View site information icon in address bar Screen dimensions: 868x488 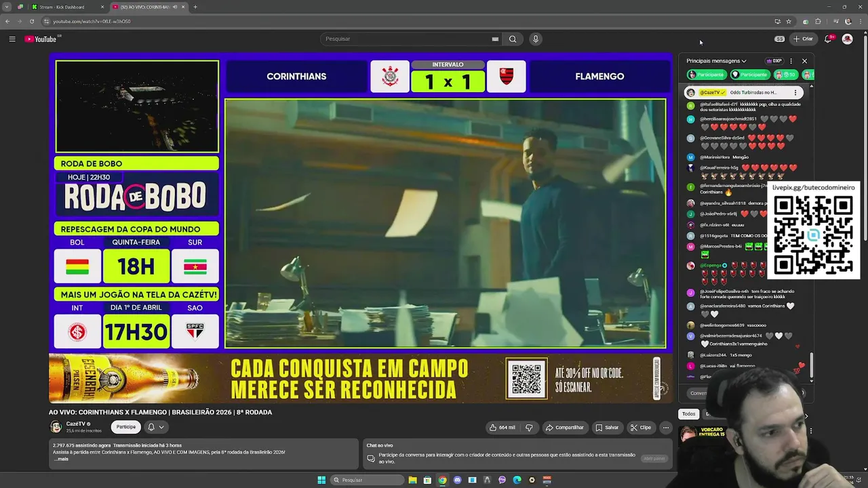point(47,21)
